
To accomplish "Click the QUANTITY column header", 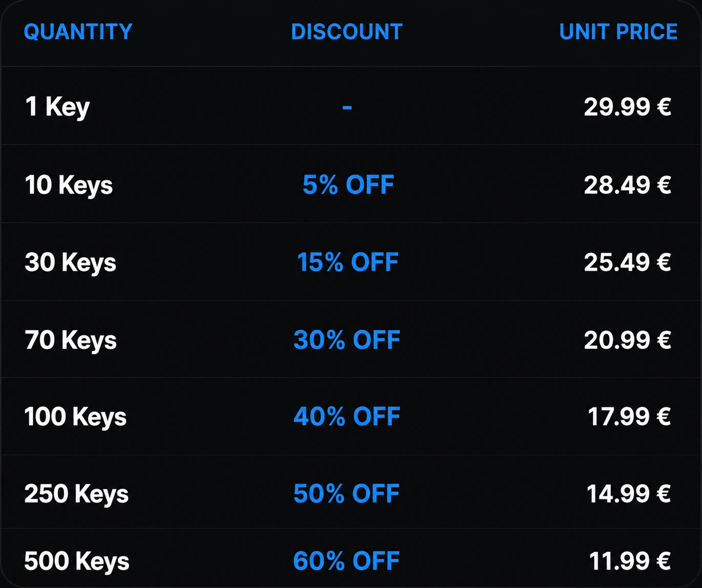I will 78,32.
